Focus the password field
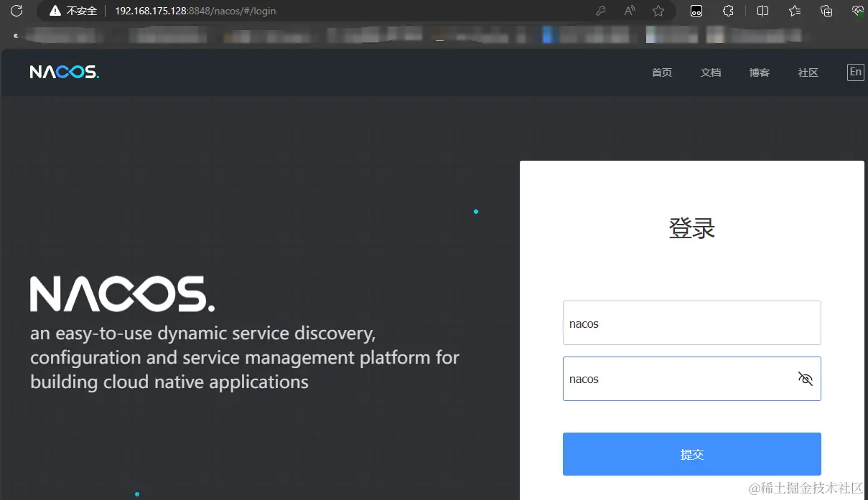The image size is (868, 500). pos(692,379)
